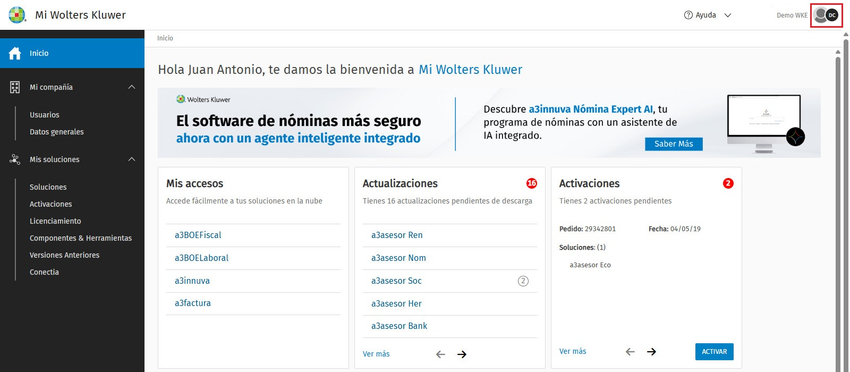Image resolution: width=850 pixels, height=372 pixels.
Task: Click the Inicio breadcrumb
Action: [x=165, y=39]
